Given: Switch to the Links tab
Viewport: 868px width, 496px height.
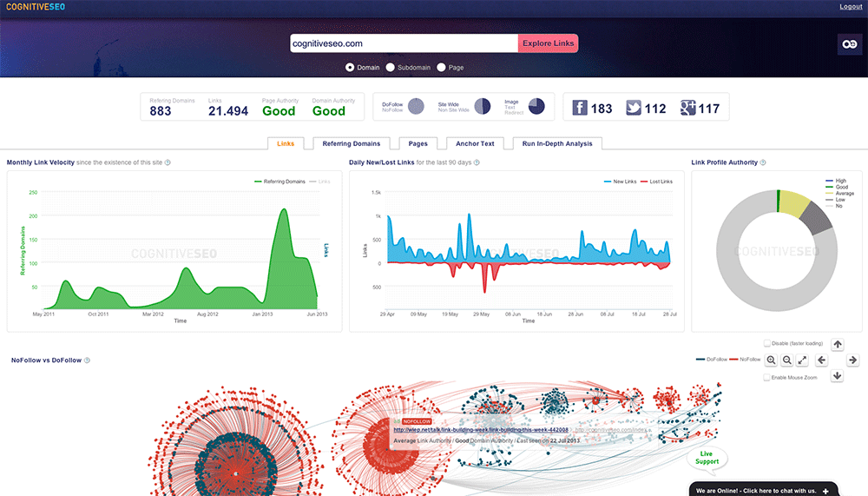Looking at the screenshot, I should click(286, 143).
